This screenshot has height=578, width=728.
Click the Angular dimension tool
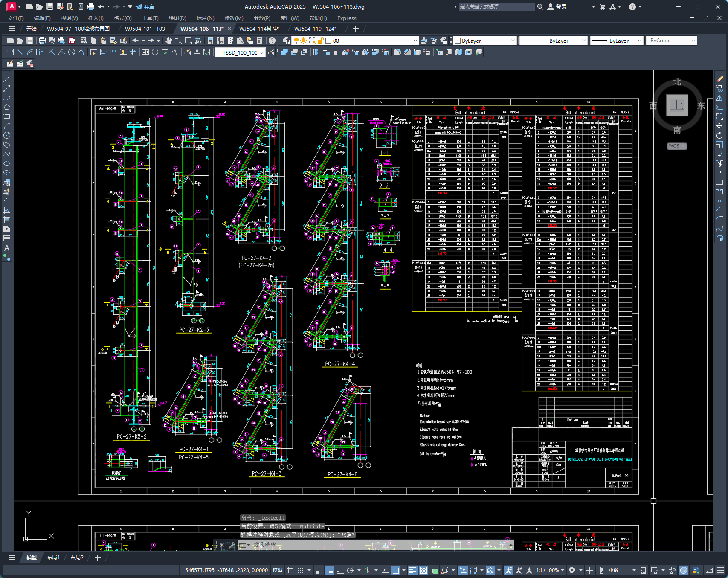[x=81, y=52]
